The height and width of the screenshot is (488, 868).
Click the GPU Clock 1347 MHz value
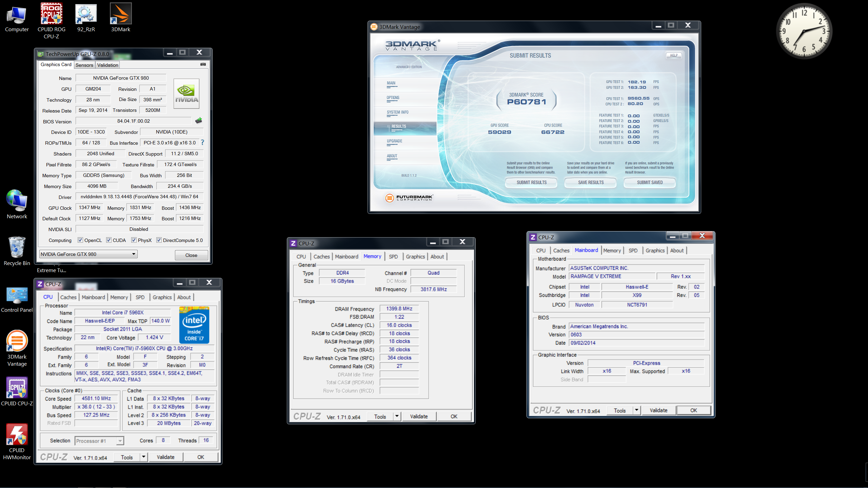pos(90,207)
